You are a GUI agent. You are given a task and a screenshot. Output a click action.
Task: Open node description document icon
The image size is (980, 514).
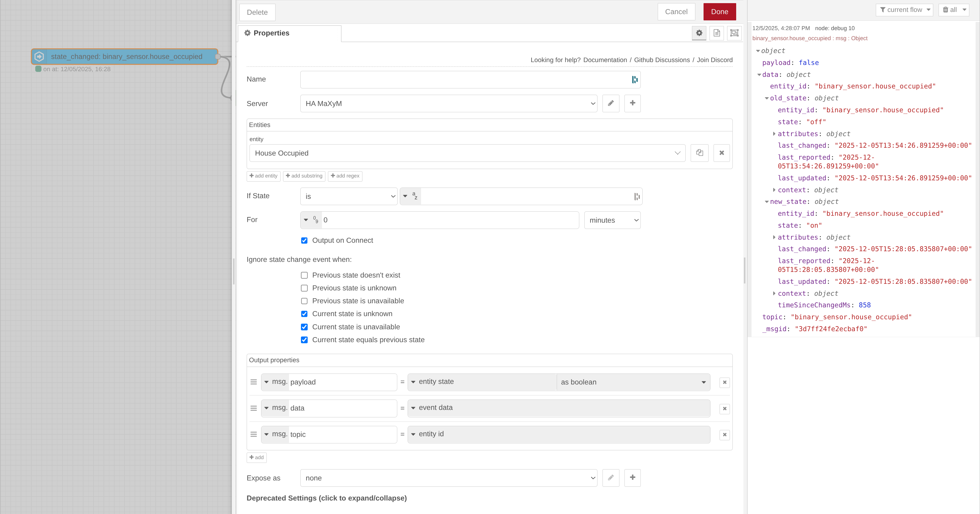coord(716,33)
